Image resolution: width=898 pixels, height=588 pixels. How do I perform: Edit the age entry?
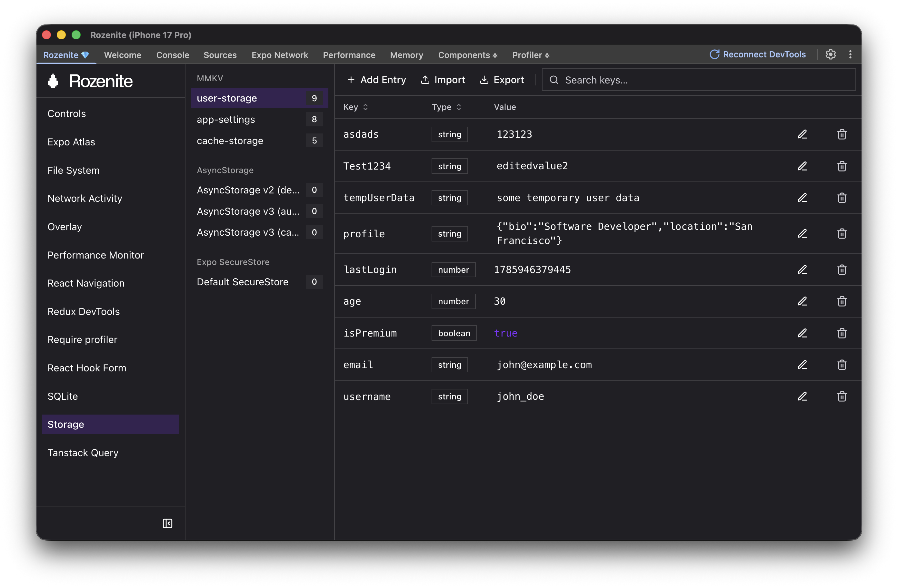click(x=802, y=301)
